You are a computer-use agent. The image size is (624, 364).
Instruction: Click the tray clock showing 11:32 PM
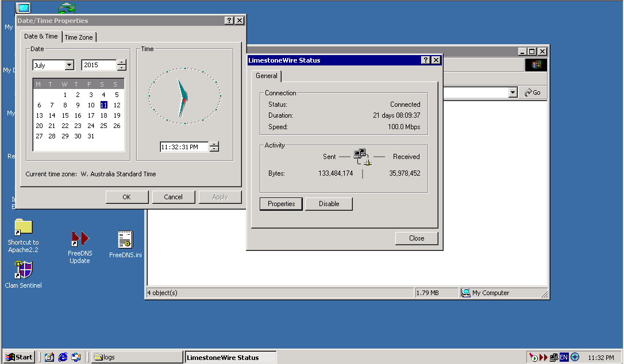point(601,358)
